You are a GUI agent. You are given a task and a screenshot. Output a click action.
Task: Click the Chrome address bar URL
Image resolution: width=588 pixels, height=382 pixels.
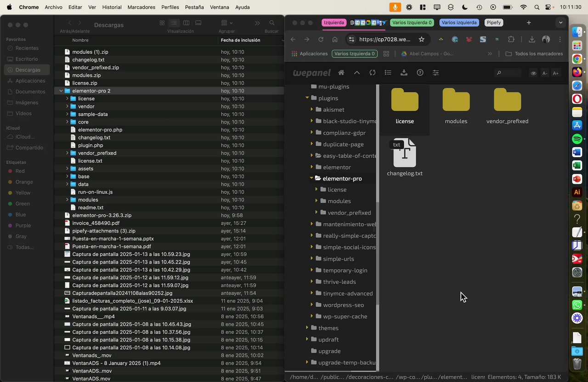coord(384,40)
